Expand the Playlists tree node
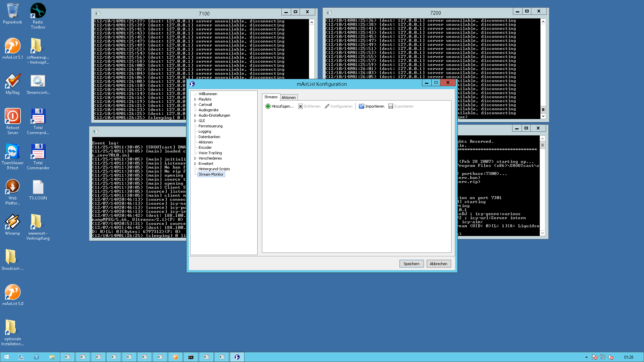Screen dimensions: 644x362 pos(195,99)
